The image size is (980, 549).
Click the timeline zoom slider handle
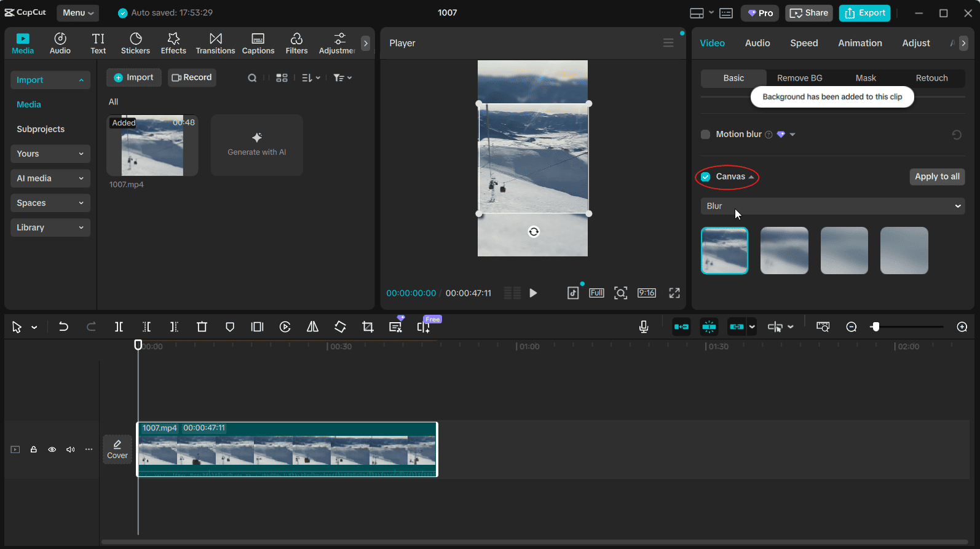point(875,327)
